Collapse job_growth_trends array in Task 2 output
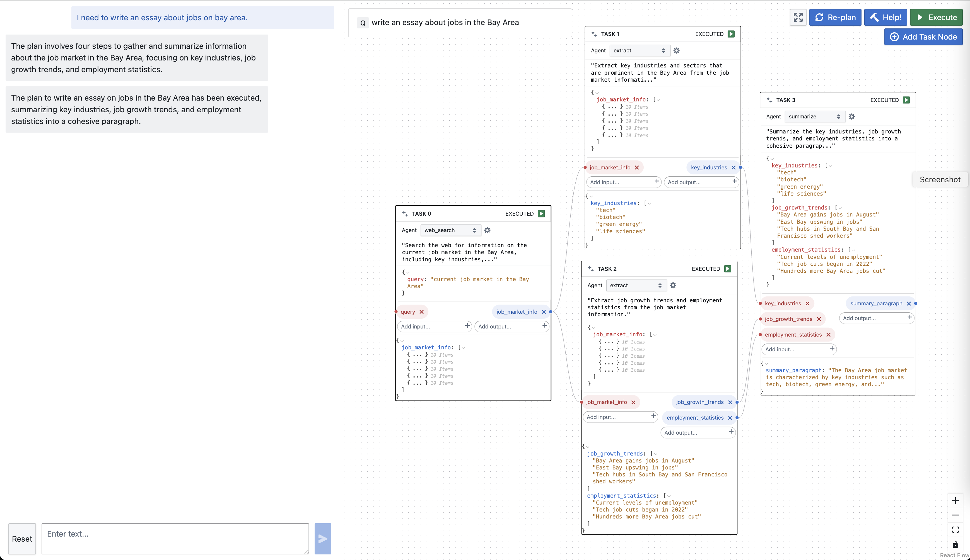 pos(655,454)
